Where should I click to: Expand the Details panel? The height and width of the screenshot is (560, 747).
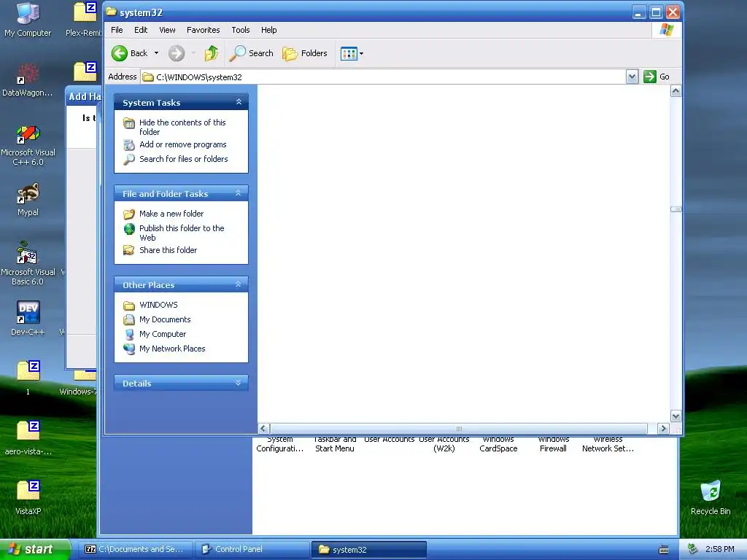[239, 382]
